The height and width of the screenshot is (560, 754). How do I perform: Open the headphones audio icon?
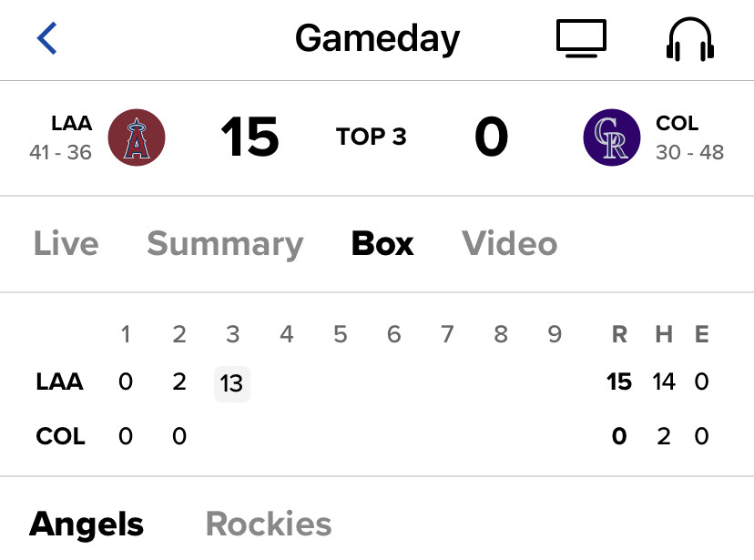click(690, 39)
